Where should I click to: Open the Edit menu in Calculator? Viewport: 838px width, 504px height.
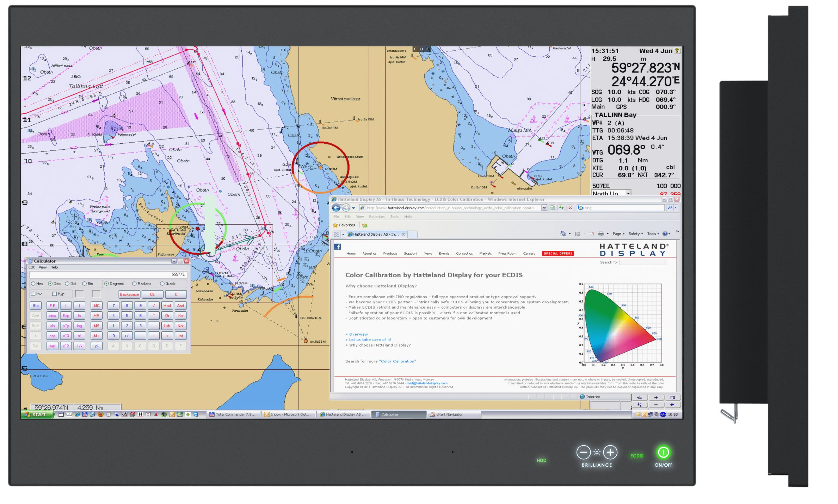click(31, 267)
